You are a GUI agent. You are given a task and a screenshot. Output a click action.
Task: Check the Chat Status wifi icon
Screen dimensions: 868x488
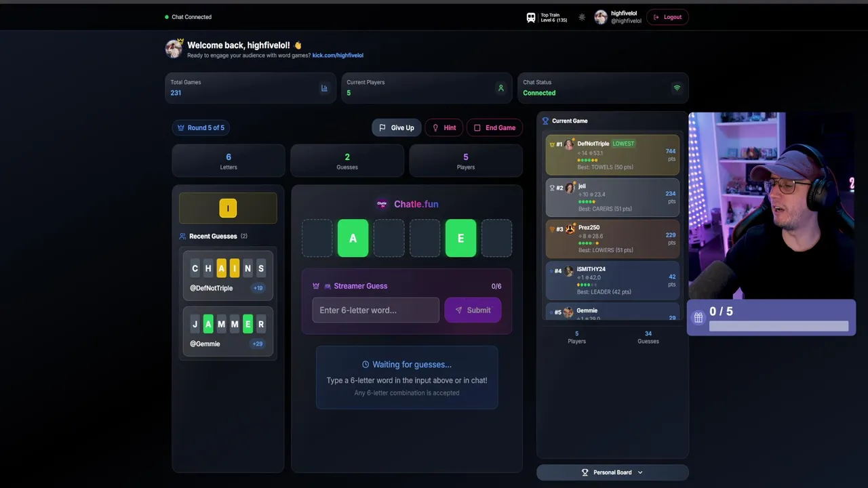point(677,88)
